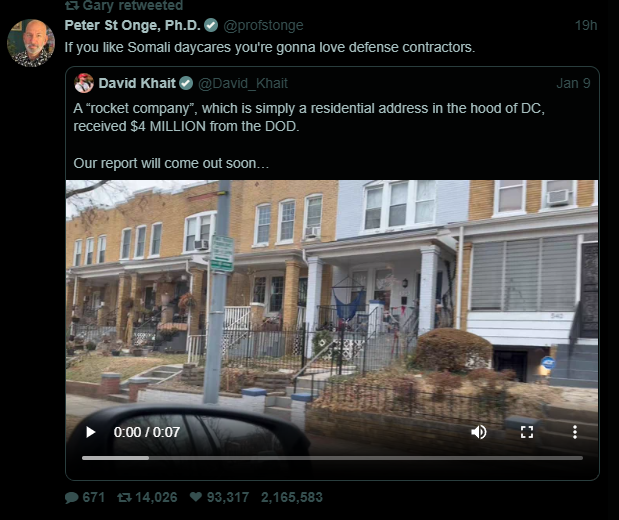The height and width of the screenshot is (520, 619).
Task: Click the David Khait display name
Action: click(137, 83)
